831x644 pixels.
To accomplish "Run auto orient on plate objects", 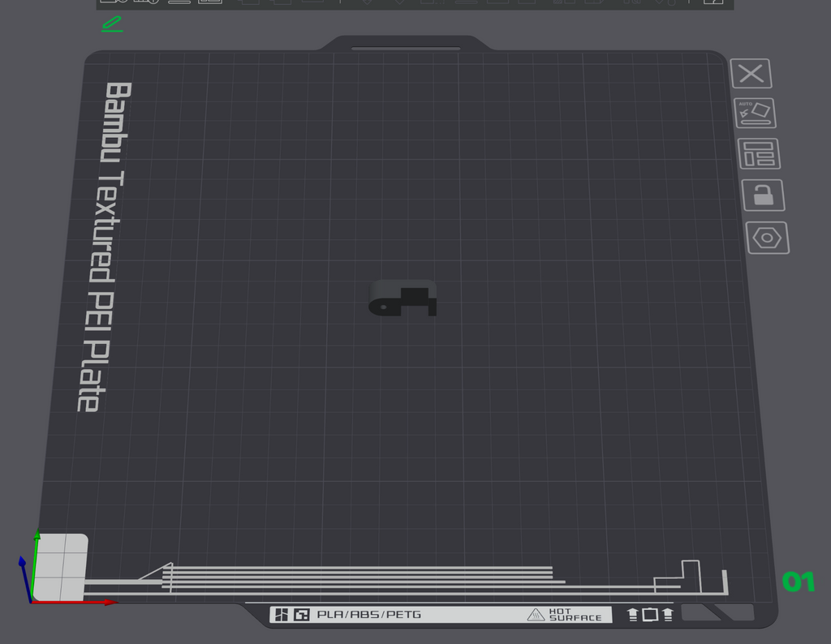I will pyautogui.click(x=755, y=113).
